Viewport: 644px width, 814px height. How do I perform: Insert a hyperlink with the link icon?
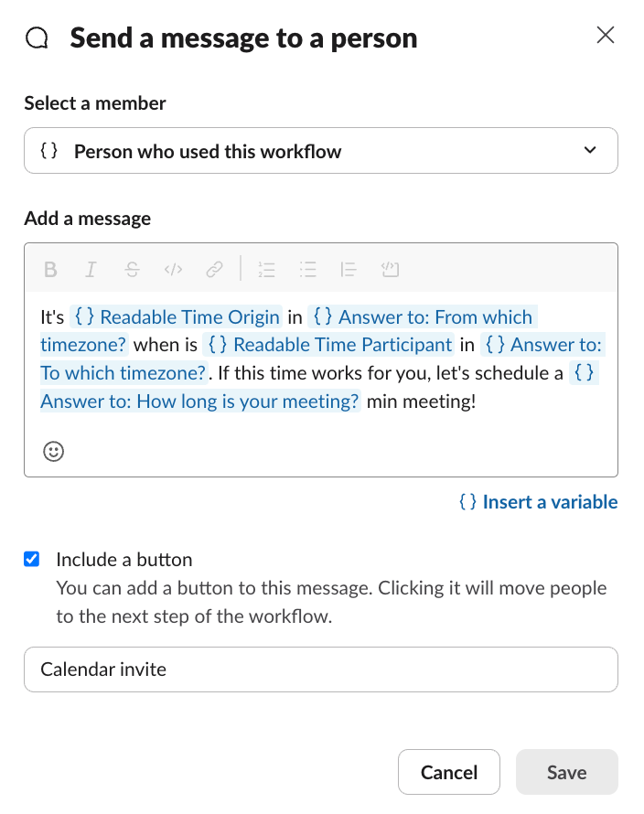click(214, 269)
